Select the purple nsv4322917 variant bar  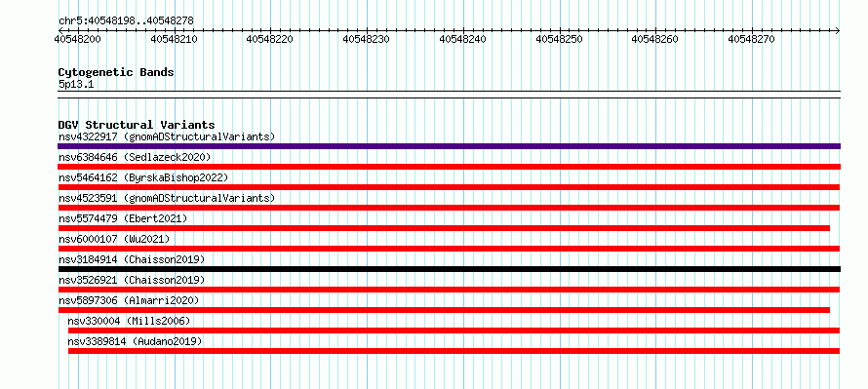(x=449, y=146)
